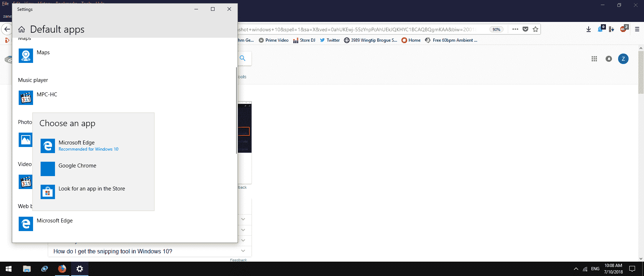This screenshot has width=644, height=276.
Task: Open Firefox page actions three-dot menu
Action: 515,29
